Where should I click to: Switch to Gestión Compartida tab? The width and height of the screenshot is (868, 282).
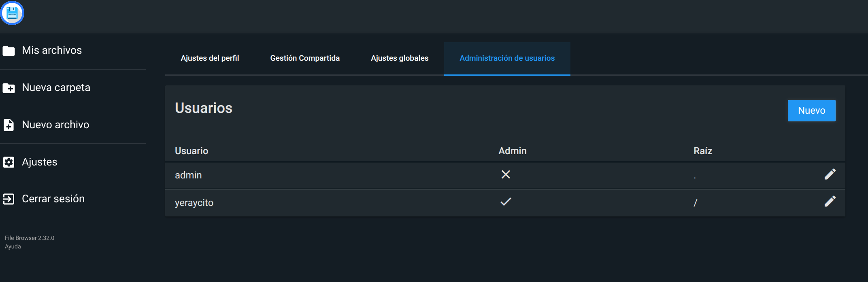305,58
